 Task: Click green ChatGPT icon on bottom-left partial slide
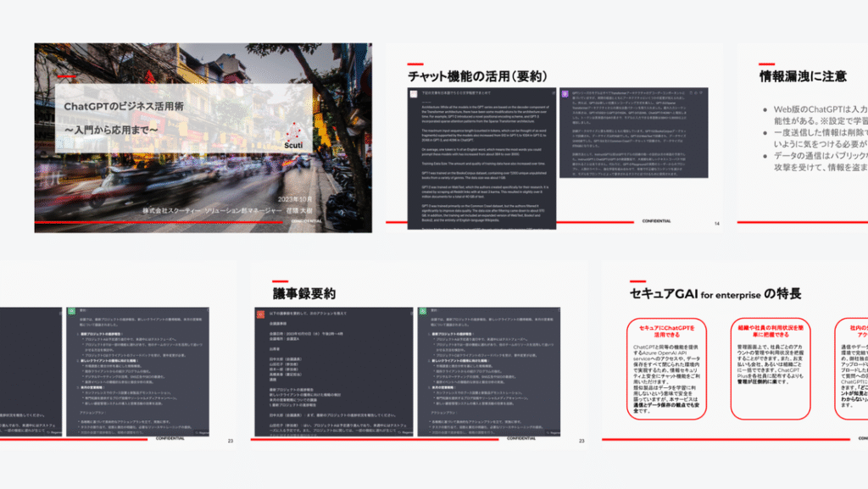coord(72,311)
